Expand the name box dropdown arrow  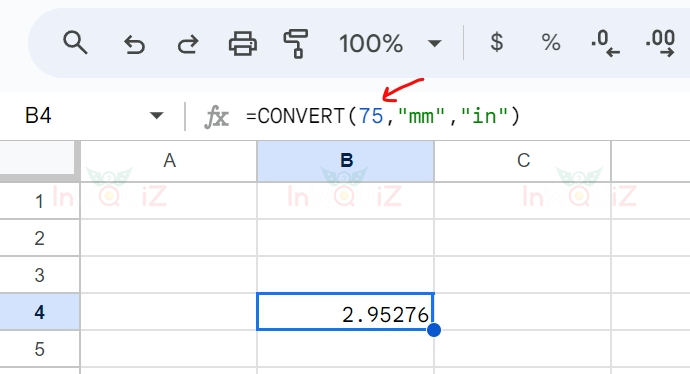pyautogui.click(x=156, y=116)
